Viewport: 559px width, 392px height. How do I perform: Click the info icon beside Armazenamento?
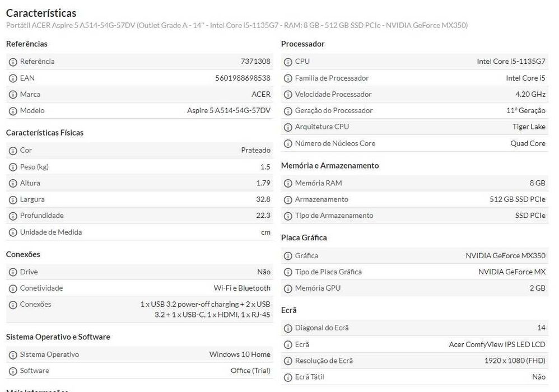(x=288, y=200)
